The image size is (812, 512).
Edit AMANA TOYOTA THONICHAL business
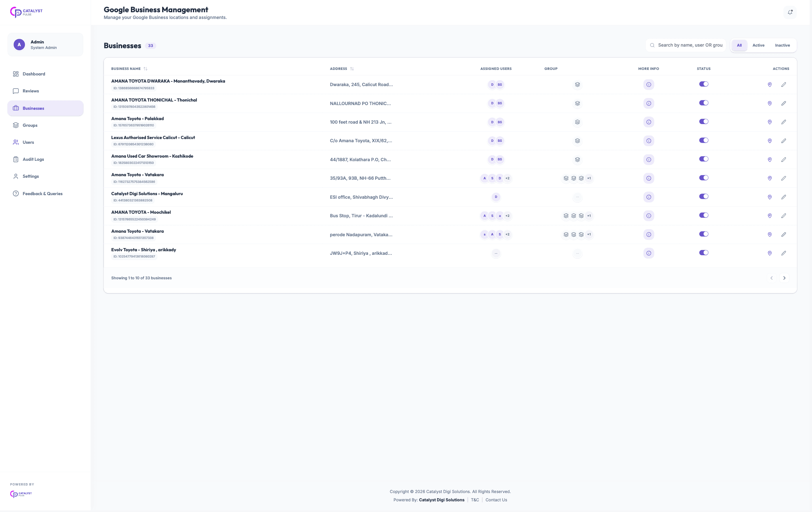pos(784,104)
